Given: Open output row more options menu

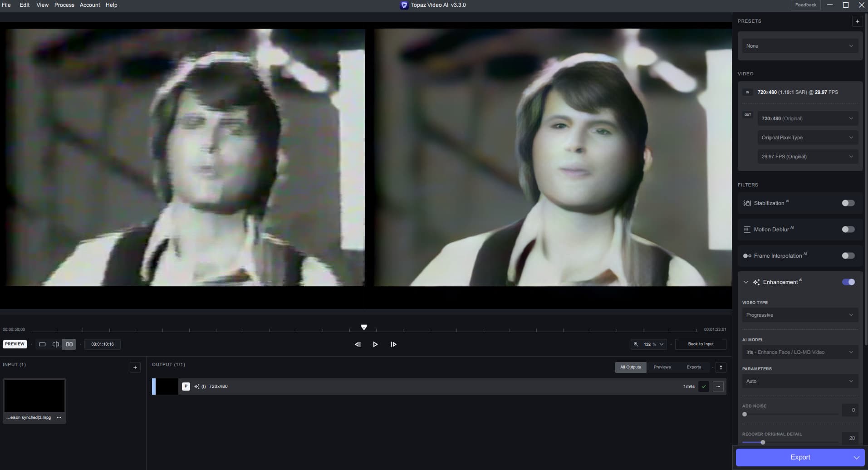Looking at the screenshot, I should click(x=718, y=387).
